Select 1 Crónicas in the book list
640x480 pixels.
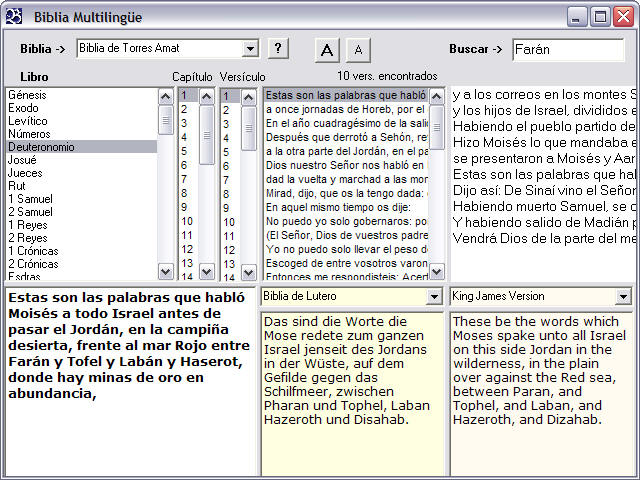point(82,251)
